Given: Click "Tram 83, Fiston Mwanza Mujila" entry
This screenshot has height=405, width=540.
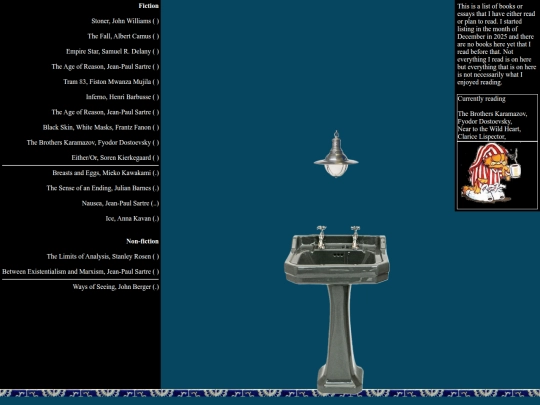Looking at the screenshot, I should pyautogui.click(x=111, y=82).
